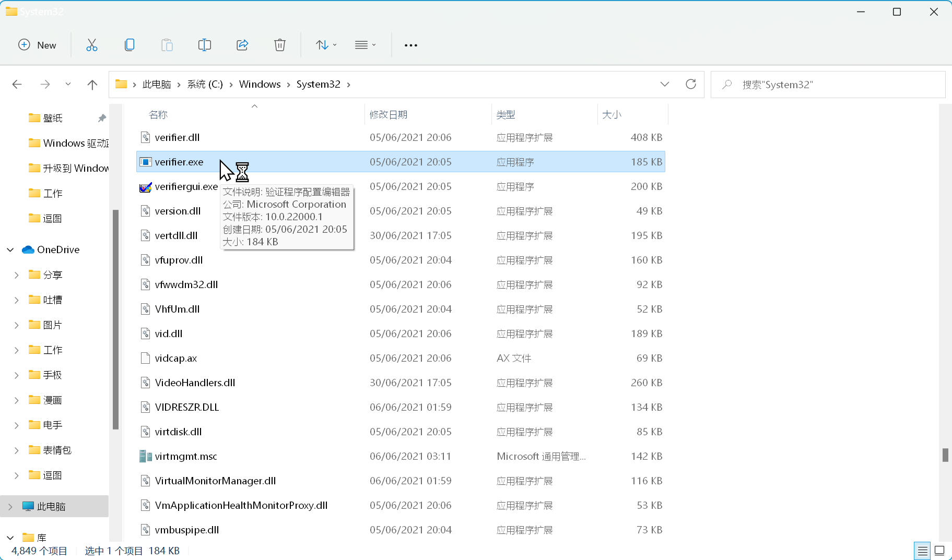Enable details view from status bar
952x560 pixels.
point(922,551)
